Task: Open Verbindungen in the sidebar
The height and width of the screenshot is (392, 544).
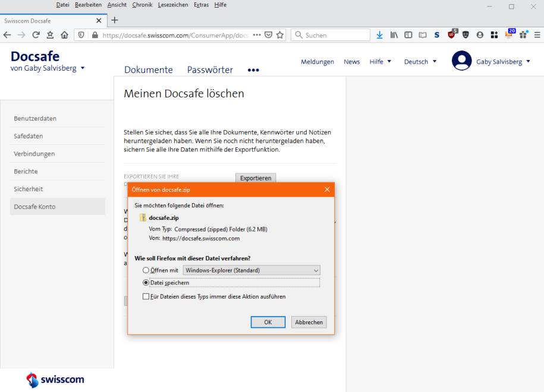Action: coord(57,154)
